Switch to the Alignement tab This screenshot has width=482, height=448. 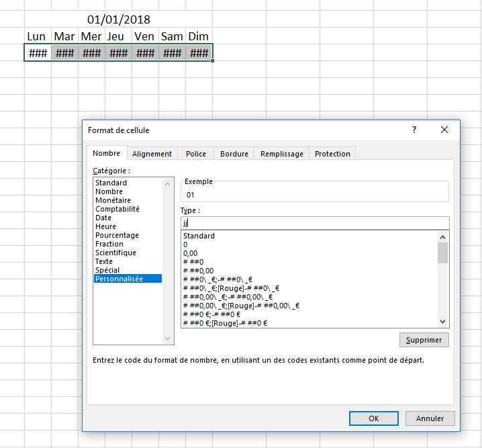point(152,154)
